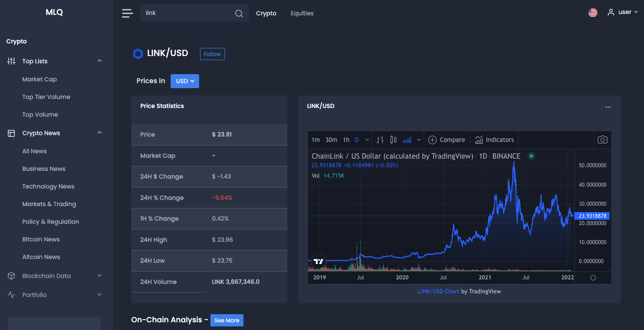This screenshot has height=330, width=644.
Task: Open the USD currency dropdown
Action: 185,81
